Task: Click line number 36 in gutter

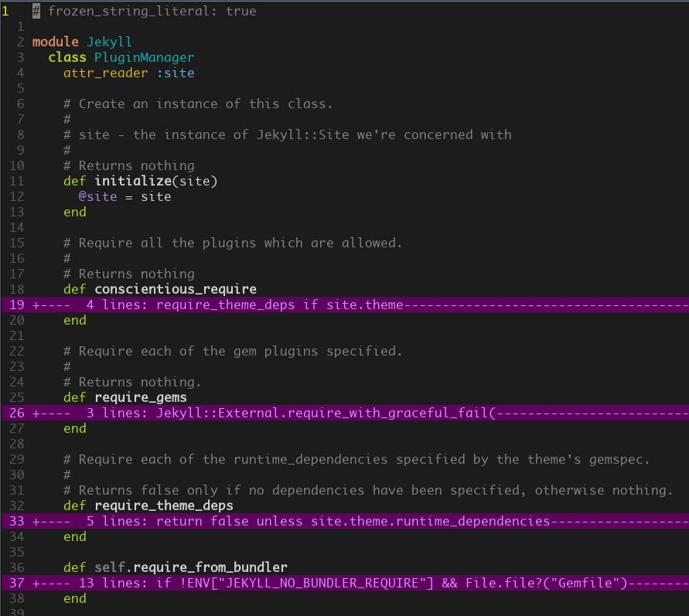Action: (17, 567)
